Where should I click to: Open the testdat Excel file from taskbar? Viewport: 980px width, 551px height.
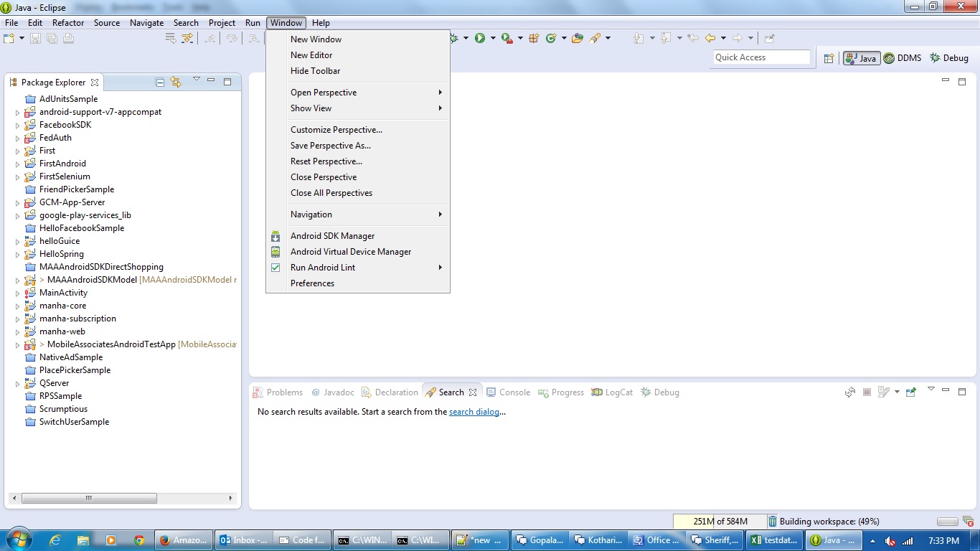pos(774,540)
